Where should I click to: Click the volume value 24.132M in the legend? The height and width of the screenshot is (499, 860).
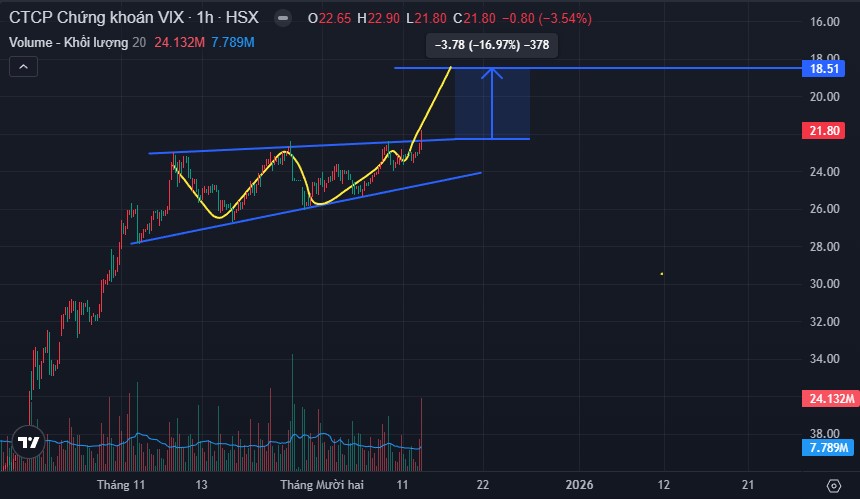tap(179, 43)
